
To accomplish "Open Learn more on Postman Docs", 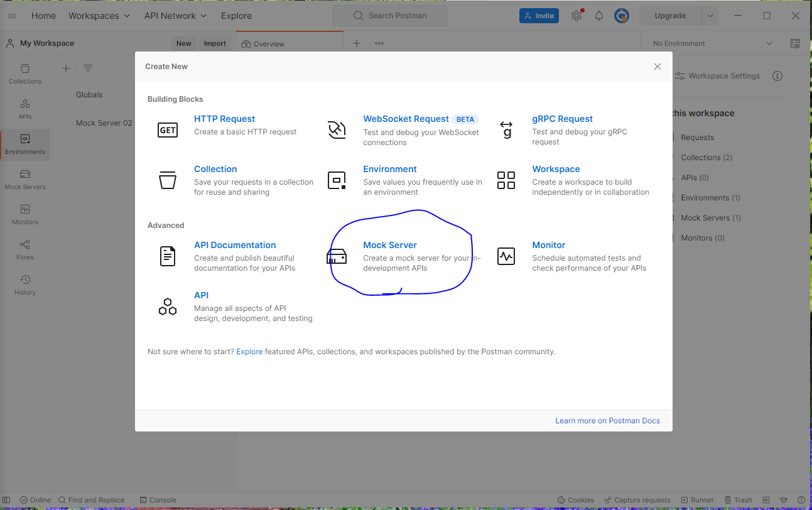I will [607, 421].
